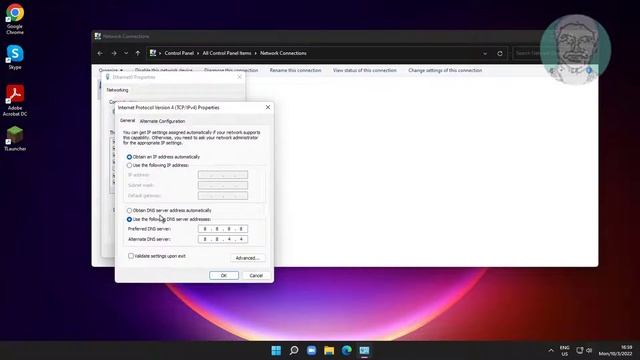Close the Ethernet Properties dialog
640x360 pixels.
pos(240,77)
